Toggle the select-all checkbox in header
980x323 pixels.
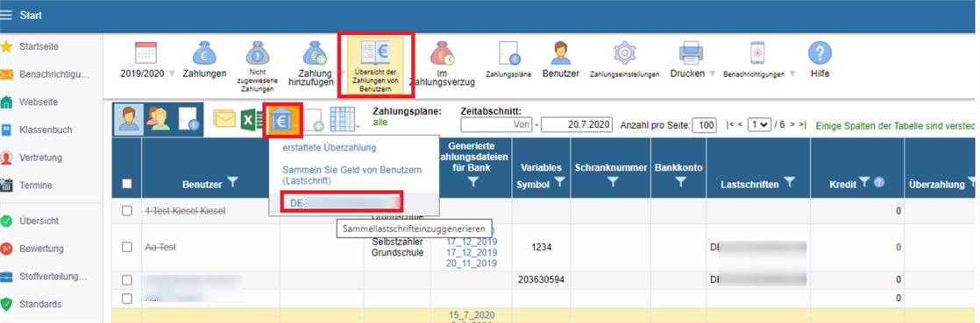pos(127,183)
